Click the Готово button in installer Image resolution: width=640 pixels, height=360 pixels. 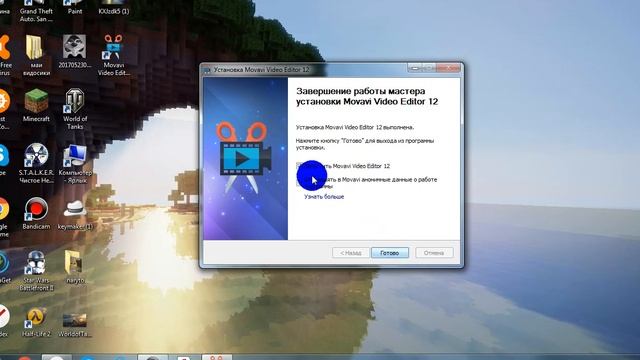[x=390, y=253]
